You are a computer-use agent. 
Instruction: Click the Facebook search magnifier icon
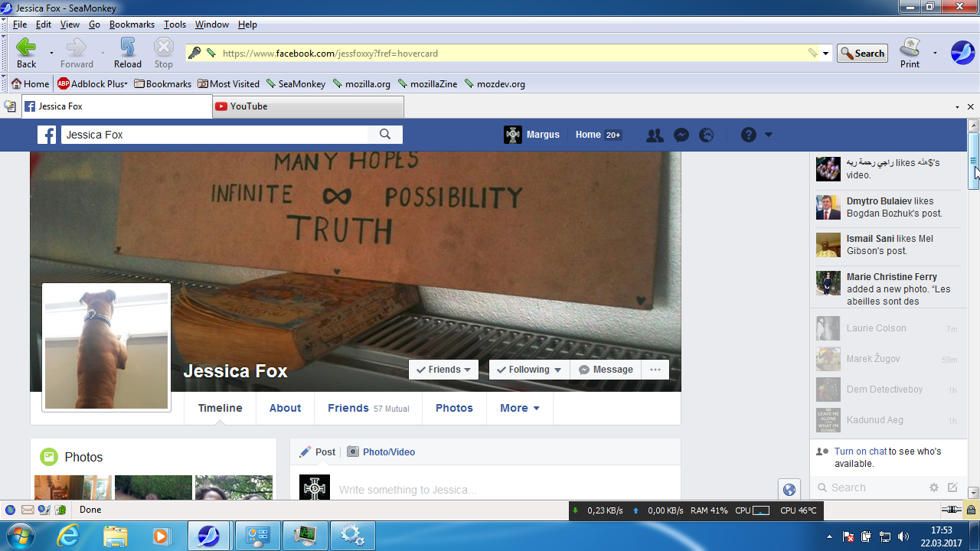[385, 135]
